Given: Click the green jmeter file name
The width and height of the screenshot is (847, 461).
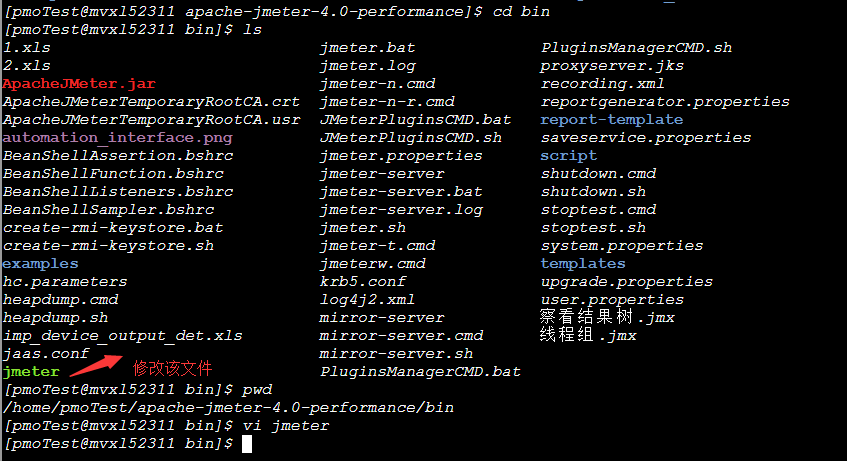Looking at the screenshot, I should (x=31, y=372).
